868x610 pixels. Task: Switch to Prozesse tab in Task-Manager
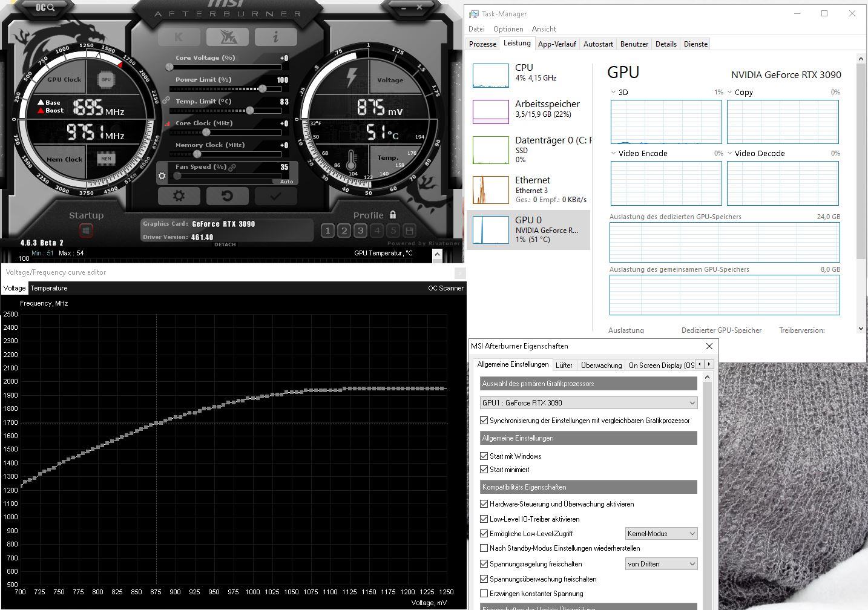pos(482,44)
